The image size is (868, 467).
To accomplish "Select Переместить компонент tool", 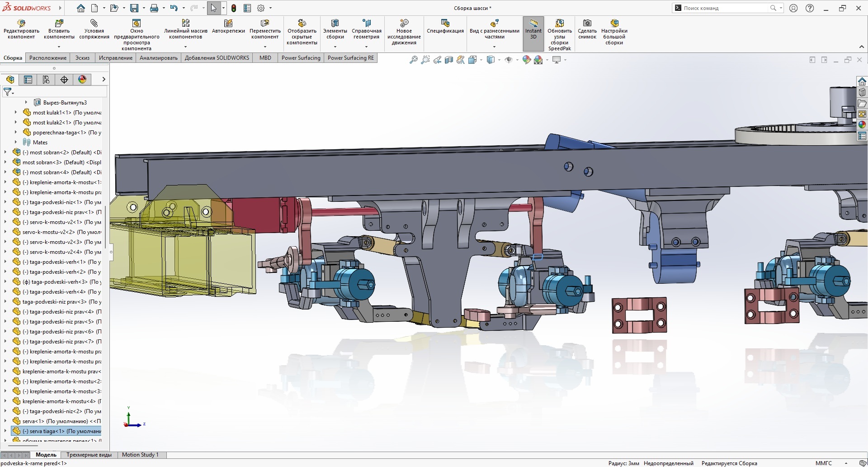I will point(265,29).
